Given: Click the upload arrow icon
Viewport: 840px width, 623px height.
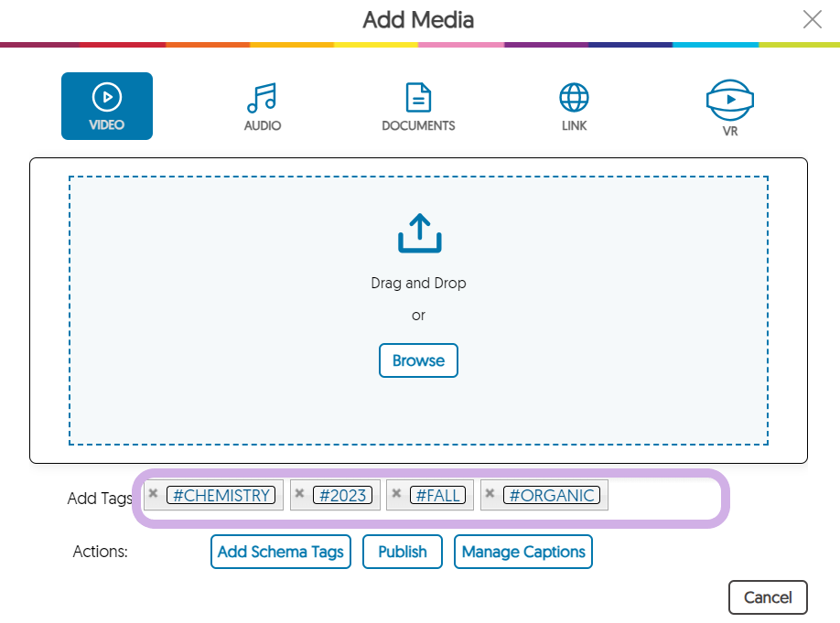Looking at the screenshot, I should pyautogui.click(x=419, y=233).
